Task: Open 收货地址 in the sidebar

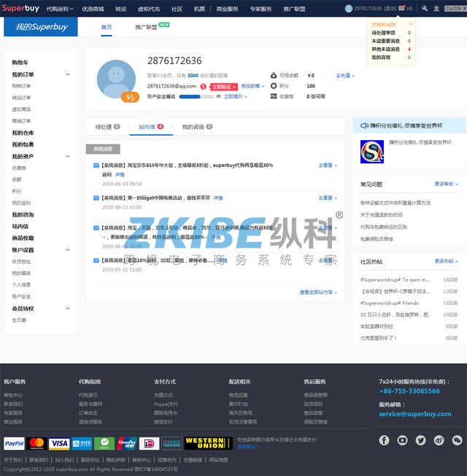Action: (x=21, y=262)
